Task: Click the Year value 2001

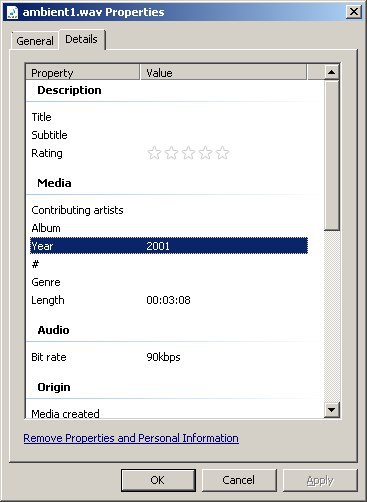Action: (158, 246)
